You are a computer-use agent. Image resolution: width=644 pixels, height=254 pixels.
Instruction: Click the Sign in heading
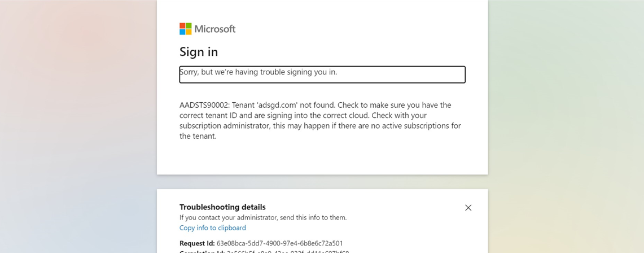(199, 52)
